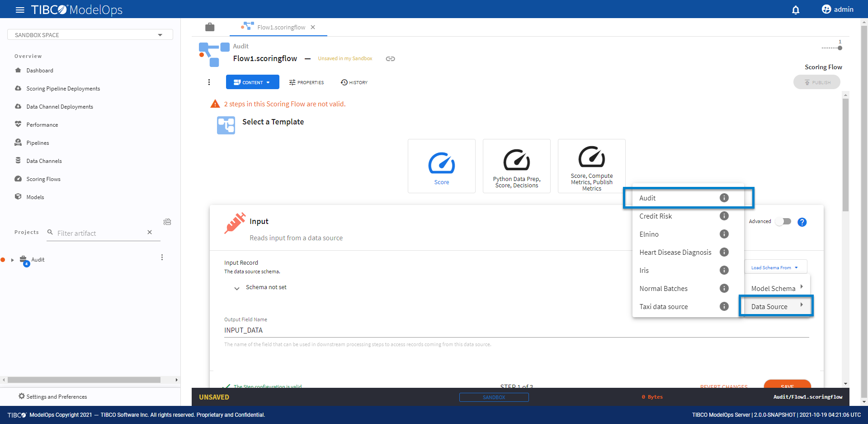Open the Performance page
868x424 pixels.
(x=42, y=125)
